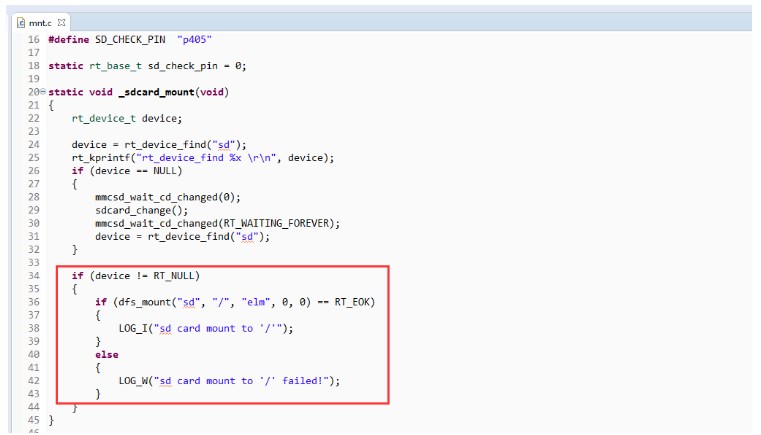761x435 pixels.
Task: Click the _sdcard_mount function name
Action: coord(156,92)
